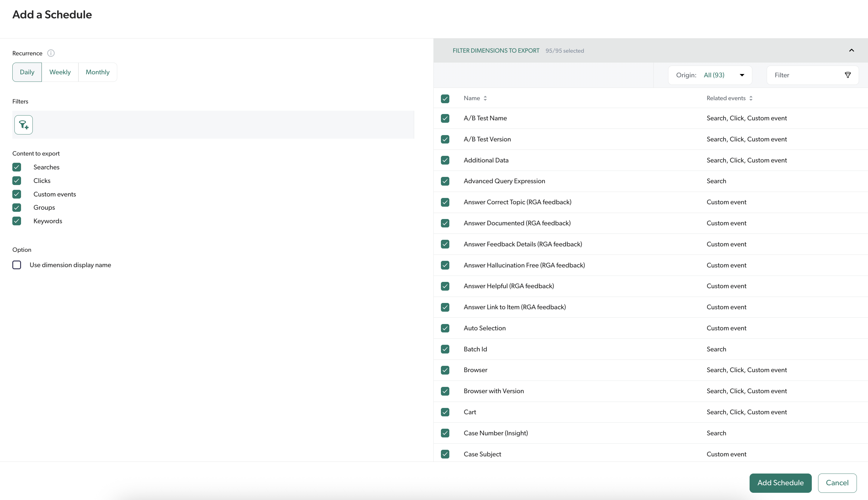Uncheck the Batch Id dimension
Viewport: 868px width, 500px height.
[x=445, y=349]
